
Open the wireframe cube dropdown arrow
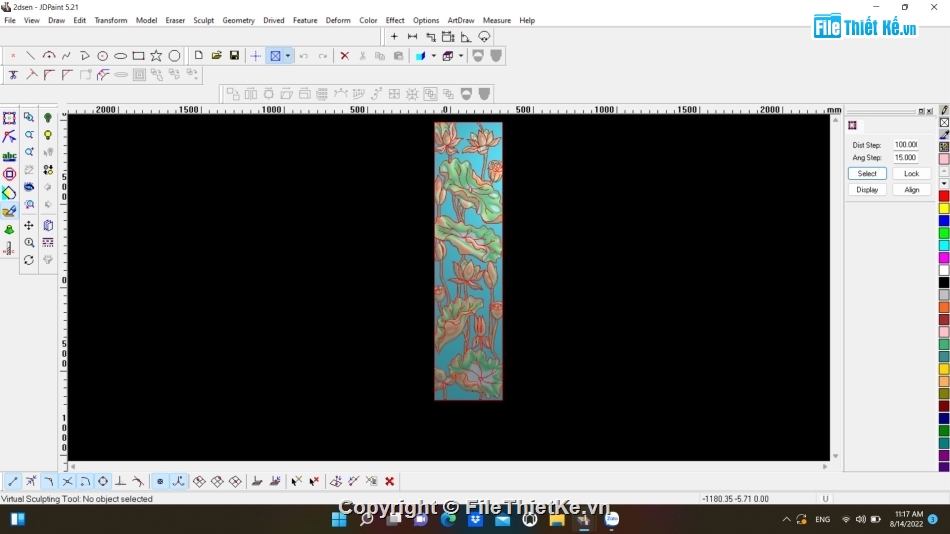(x=461, y=56)
